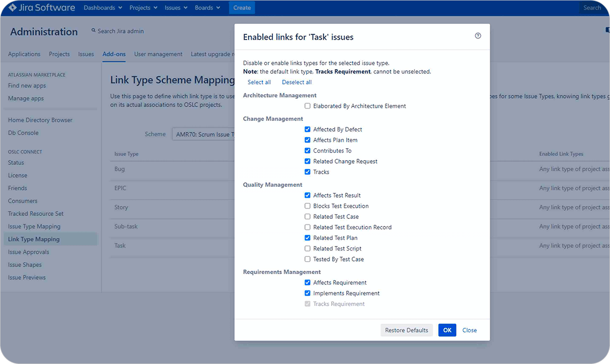The width and height of the screenshot is (610, 364).
Task: Switch to the Issues admin tab
Action: [86, 54]
